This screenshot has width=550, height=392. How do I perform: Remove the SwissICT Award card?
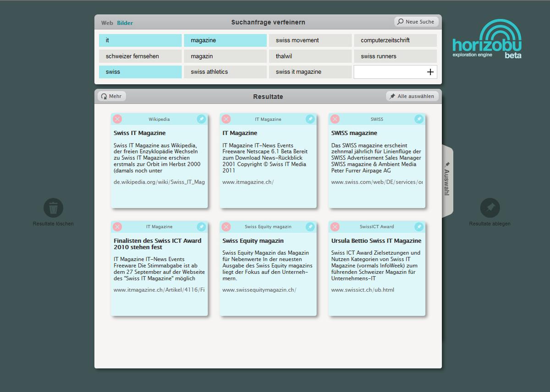(x=335, y=227)
